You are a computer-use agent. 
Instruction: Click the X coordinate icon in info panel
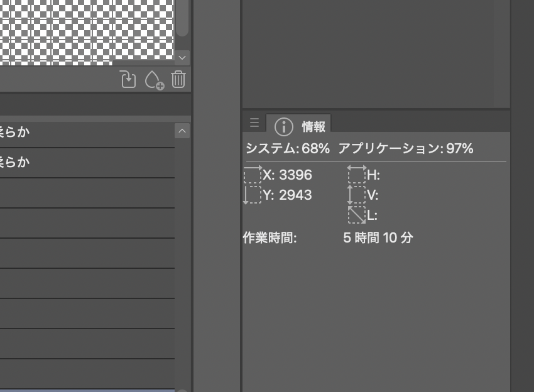tap(253, 175)
